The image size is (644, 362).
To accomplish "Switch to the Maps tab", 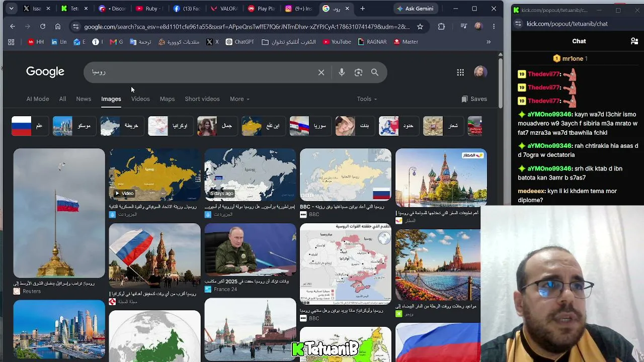I will pos(167,99).
